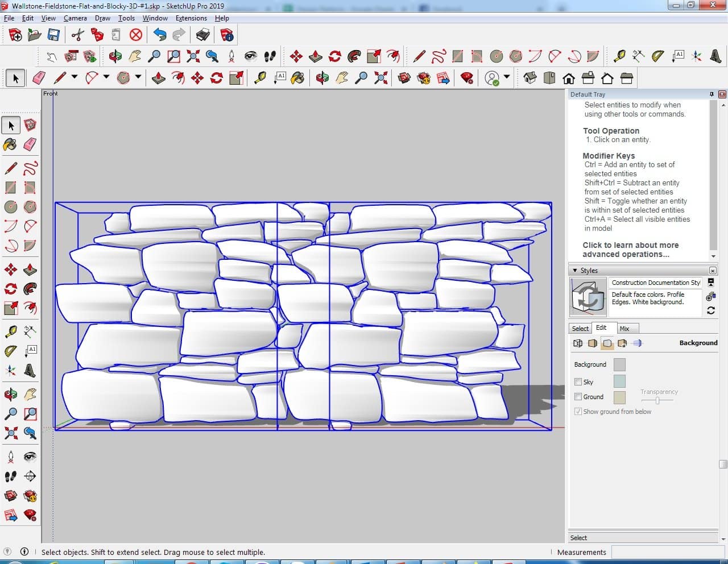Enable the Sky checkbox
The height and width of the screenshot is (564, 728).
tap(578, 382)
